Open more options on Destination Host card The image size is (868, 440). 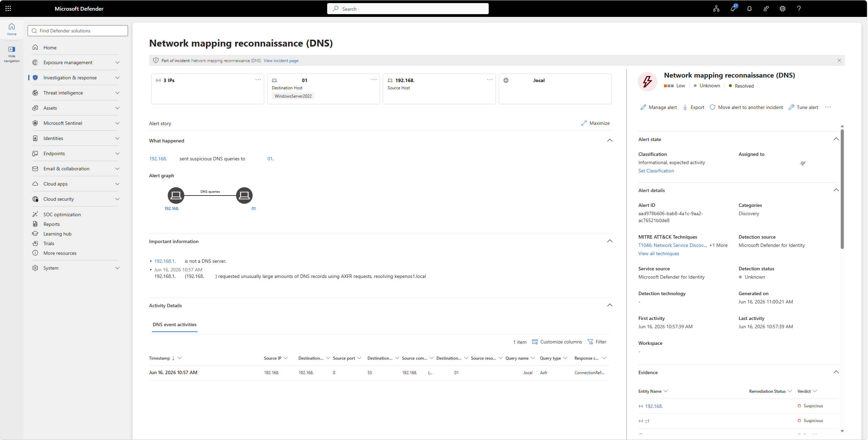pyautogui.click(x=374, y=80)
